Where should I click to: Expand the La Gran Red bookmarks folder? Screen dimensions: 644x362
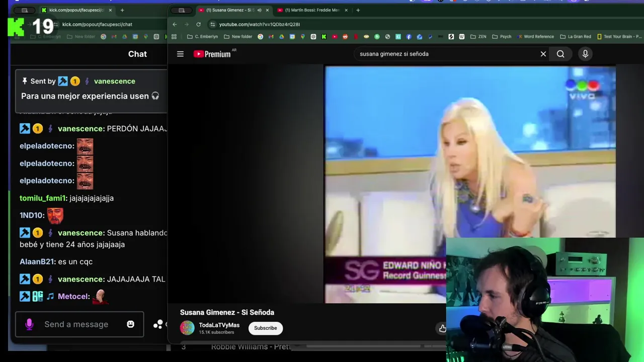coord(576,36)
